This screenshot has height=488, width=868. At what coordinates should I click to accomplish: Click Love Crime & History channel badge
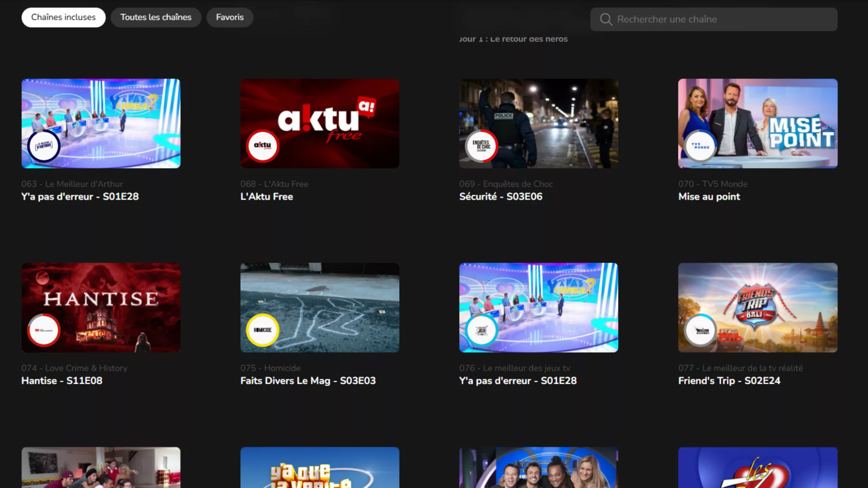point(44,330)
